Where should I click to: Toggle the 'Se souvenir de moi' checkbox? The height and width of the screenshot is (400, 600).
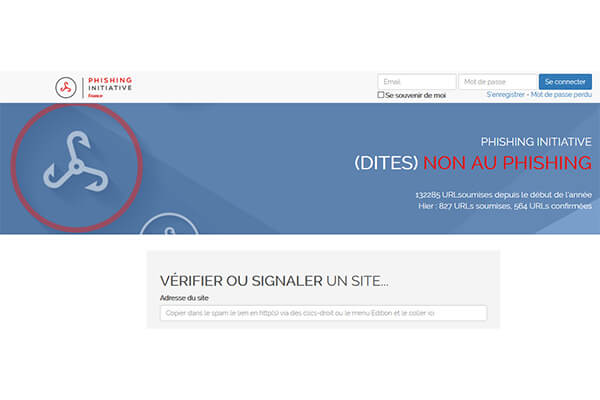click(381, 95)
